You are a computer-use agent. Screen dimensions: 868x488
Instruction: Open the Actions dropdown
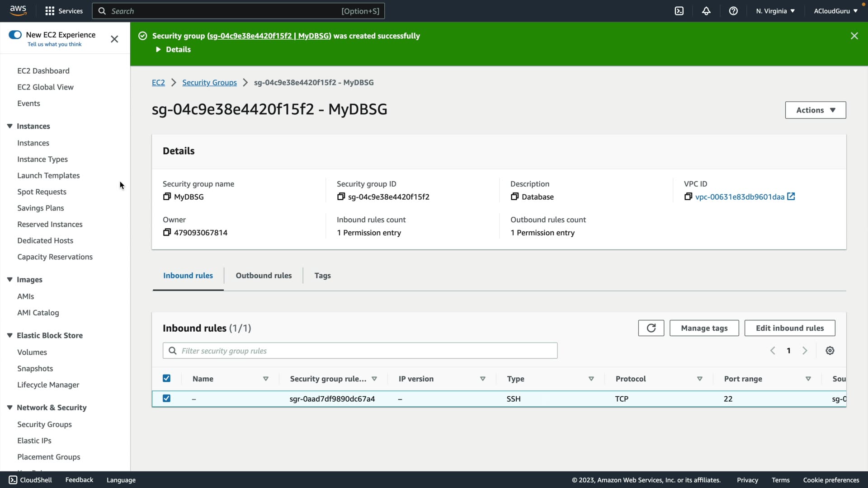(x=815, y=110)
